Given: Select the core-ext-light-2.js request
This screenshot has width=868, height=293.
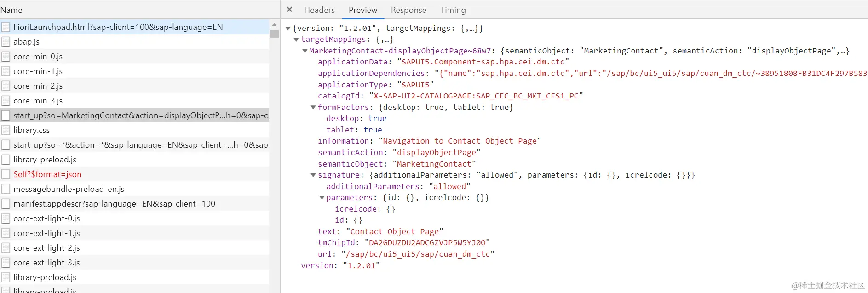Looking at the screenshot, I should (x=134, y=248).
